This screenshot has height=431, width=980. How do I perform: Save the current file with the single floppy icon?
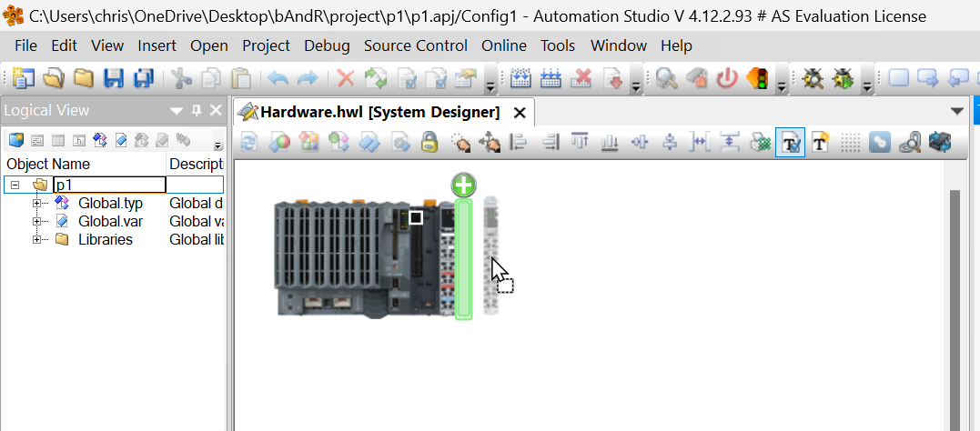pyautogui.click(x=113, y=79)
